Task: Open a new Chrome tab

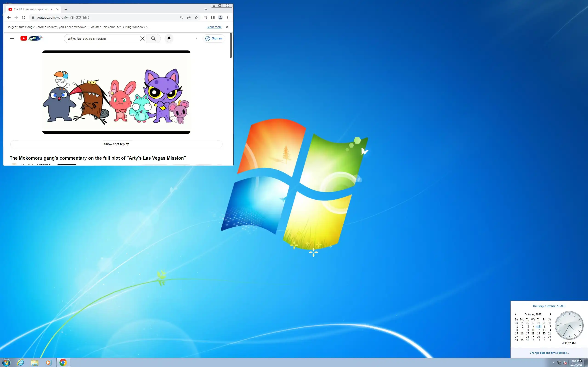Action: [x=66, y=9]
